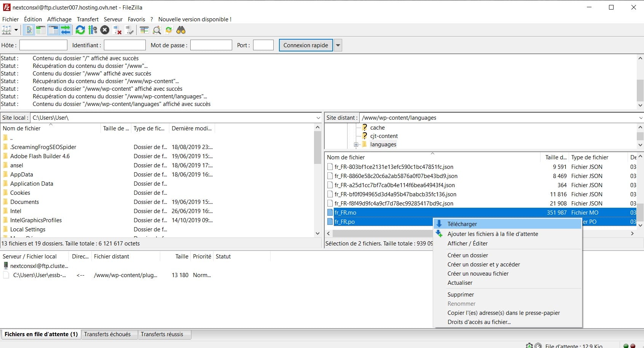
Task: Toggle message log display
Action: coord(29,30)
